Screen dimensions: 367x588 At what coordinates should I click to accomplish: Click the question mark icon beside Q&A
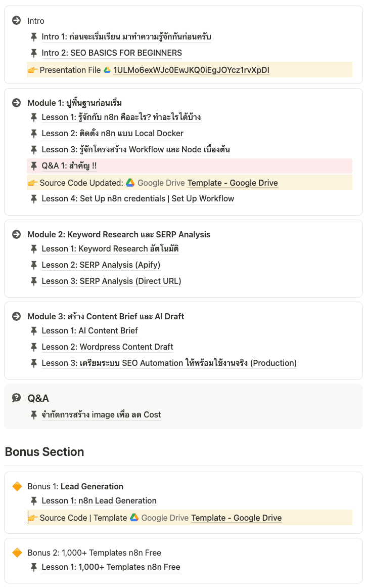[16, 398]
